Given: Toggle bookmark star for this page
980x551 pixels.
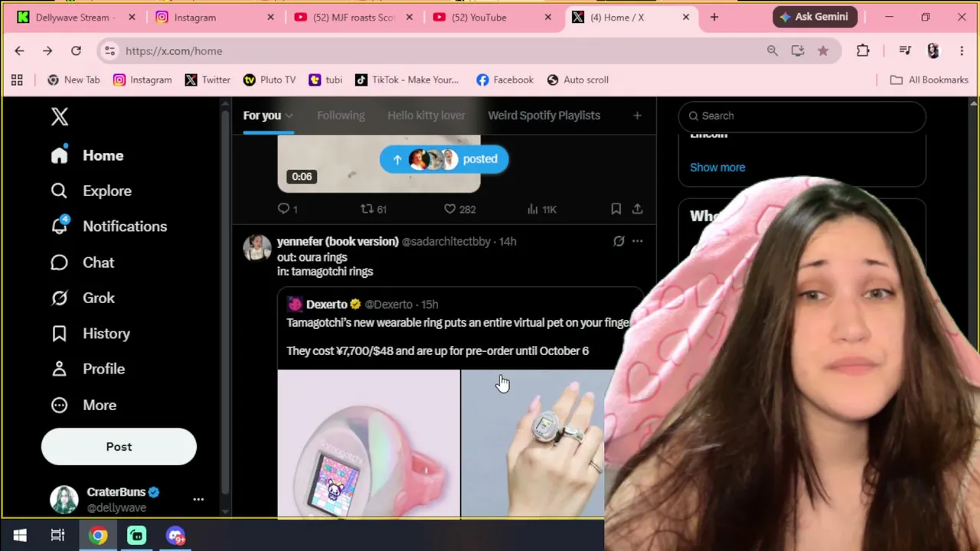Looking at the screenshot, I should (823, 51).
